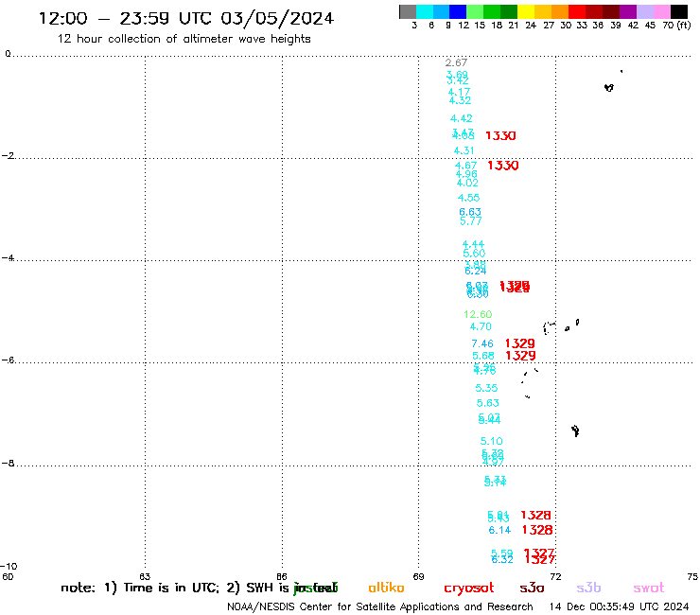
Task: Click the wave height value '4.55'
Action: (469, 198)
